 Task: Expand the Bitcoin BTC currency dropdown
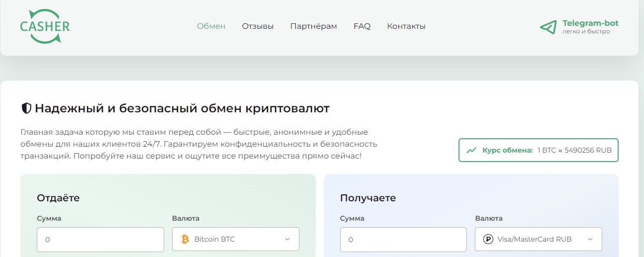tap(236, 239)
